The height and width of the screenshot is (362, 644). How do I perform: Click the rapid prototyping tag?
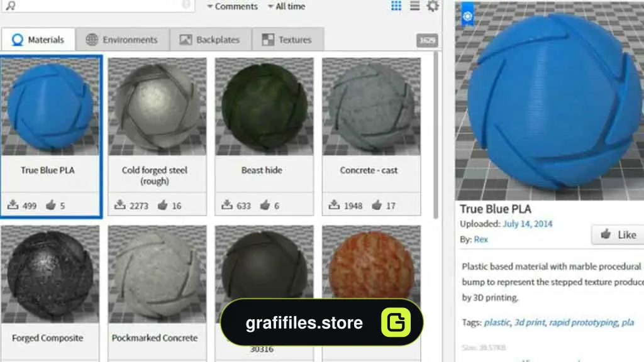pos(583,322)
